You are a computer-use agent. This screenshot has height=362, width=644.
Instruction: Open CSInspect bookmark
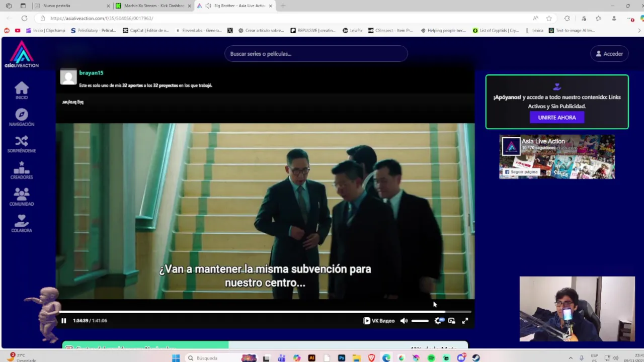(390, 30)
